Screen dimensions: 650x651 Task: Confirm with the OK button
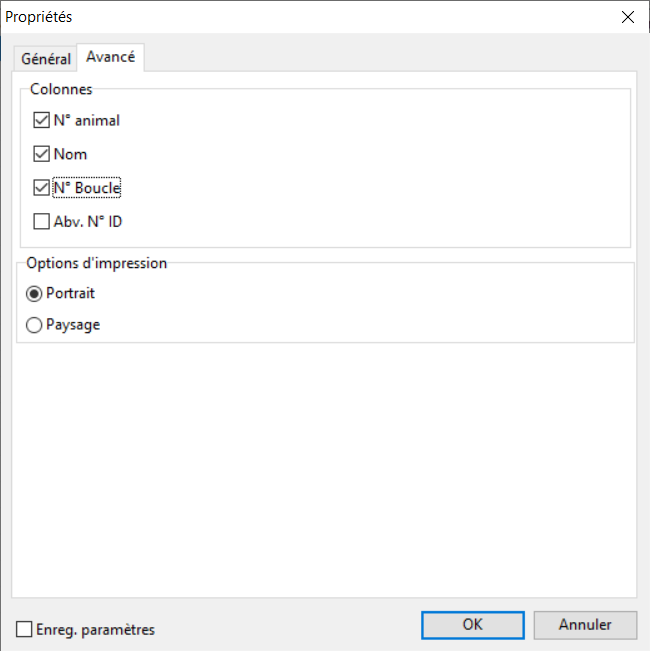(x=473, y=624)
